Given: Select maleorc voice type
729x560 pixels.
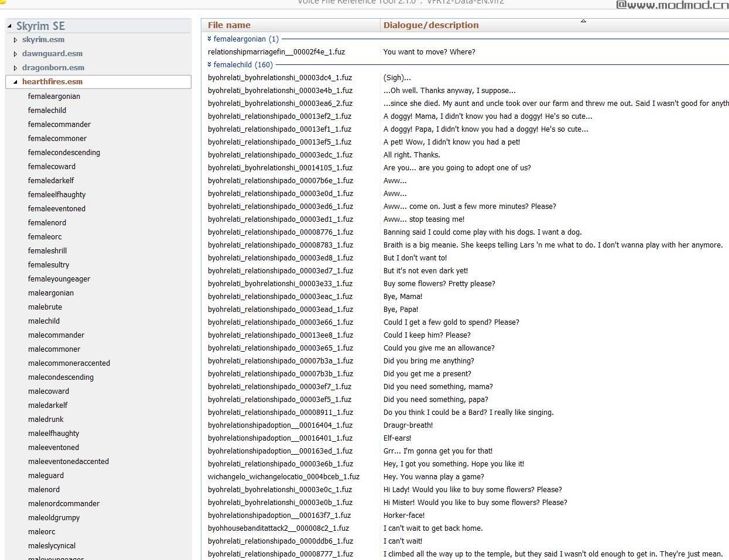Looking at the screenshot, I should click(x=42, y=531).
